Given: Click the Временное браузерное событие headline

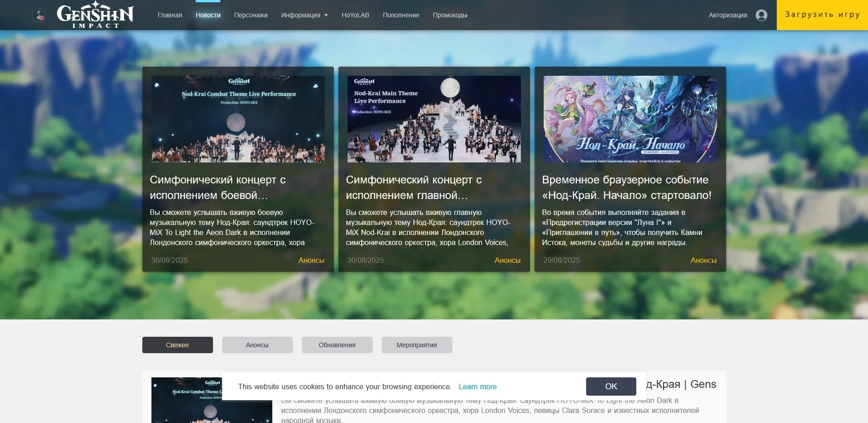Looking at the screenshot, I should 626,188.
